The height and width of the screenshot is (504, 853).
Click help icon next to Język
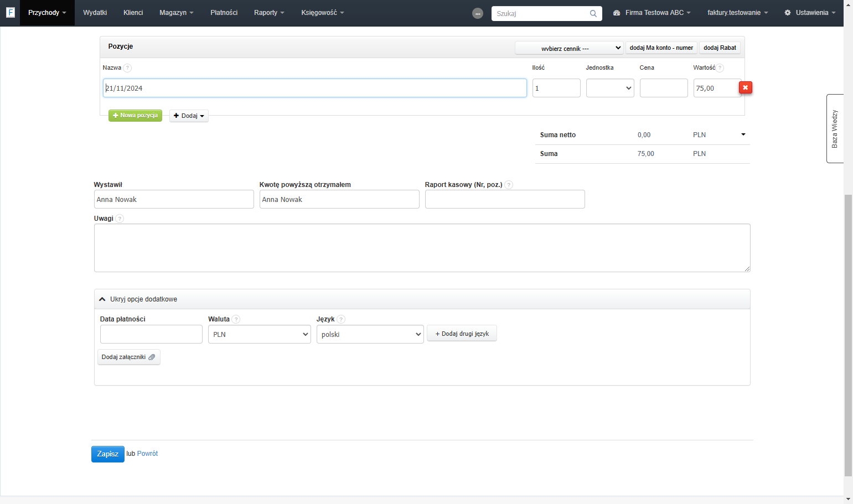pyautogui.click(x=341, y=319)
